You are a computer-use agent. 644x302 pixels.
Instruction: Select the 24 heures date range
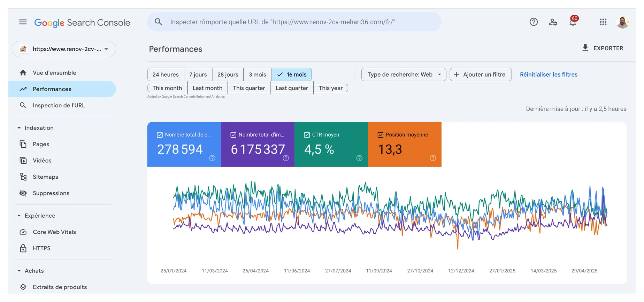pyautogui.click(x=166, y=75)
